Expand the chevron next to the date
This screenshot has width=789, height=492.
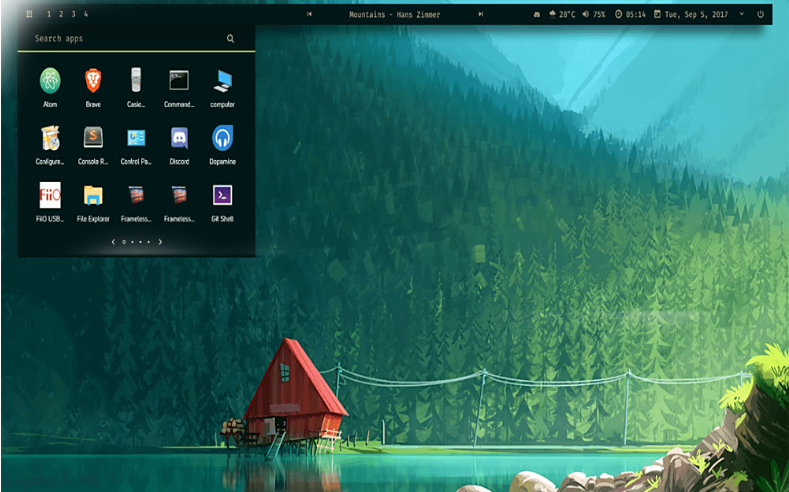(741, 14)
